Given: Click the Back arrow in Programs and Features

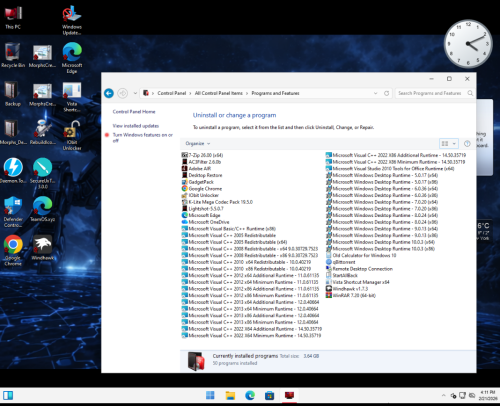Looking at the screenshot, I should (109, 93).
